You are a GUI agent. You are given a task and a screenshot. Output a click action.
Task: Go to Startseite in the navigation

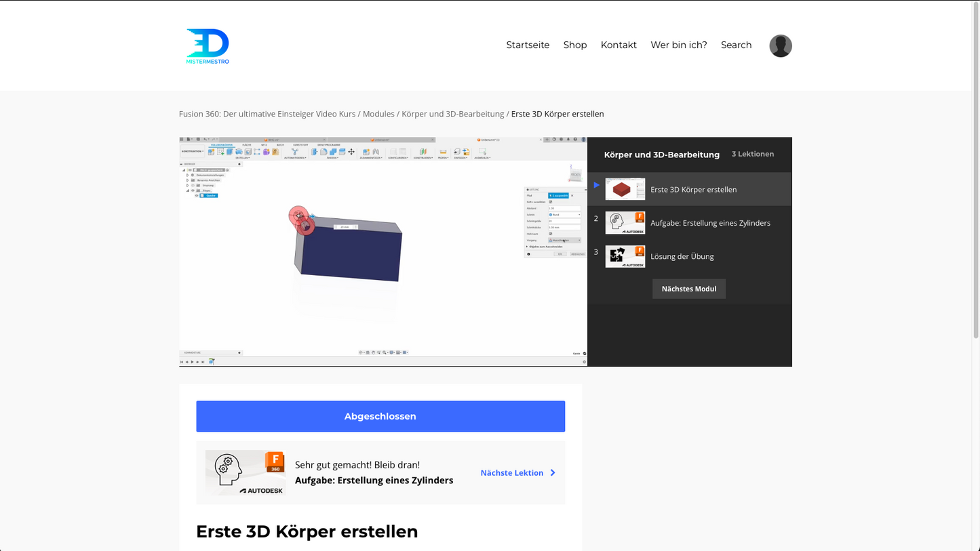528,45
